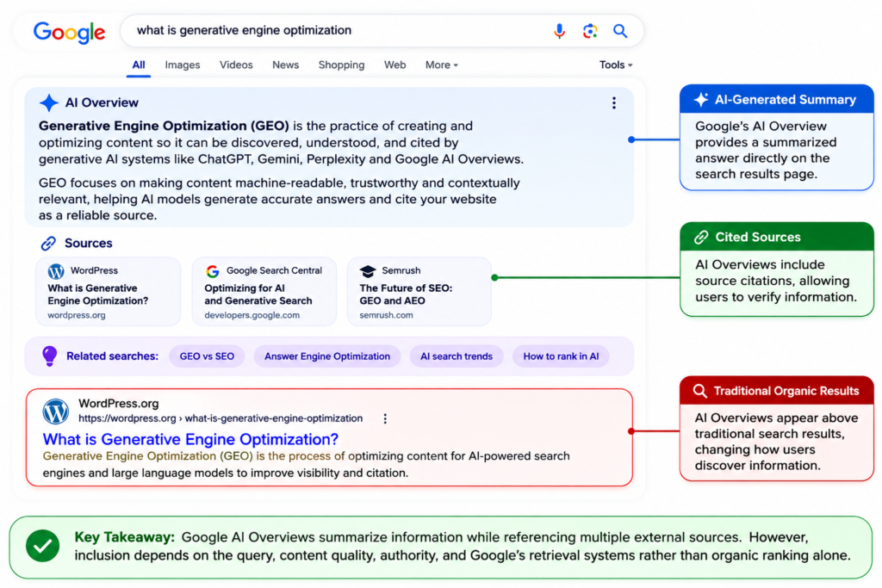Click the Key Takeaway: label
The height and width of the screenshot is (588, 882).
[124, 537]
